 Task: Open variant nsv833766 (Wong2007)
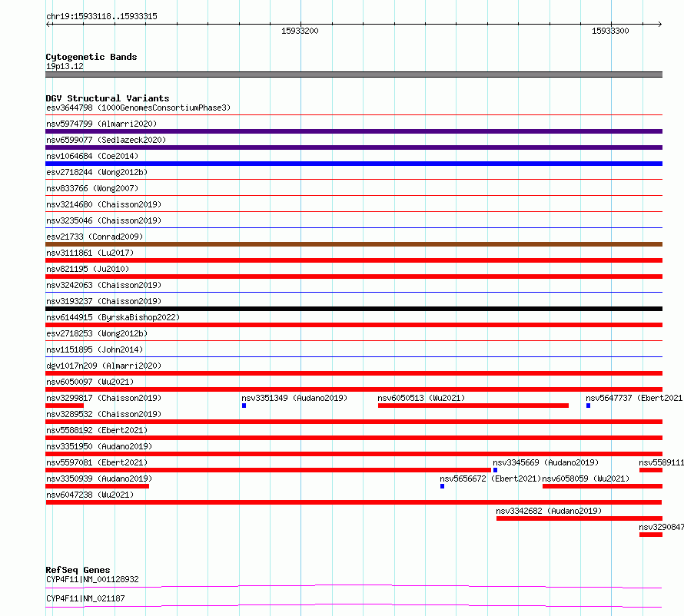[x=92, y=188]
